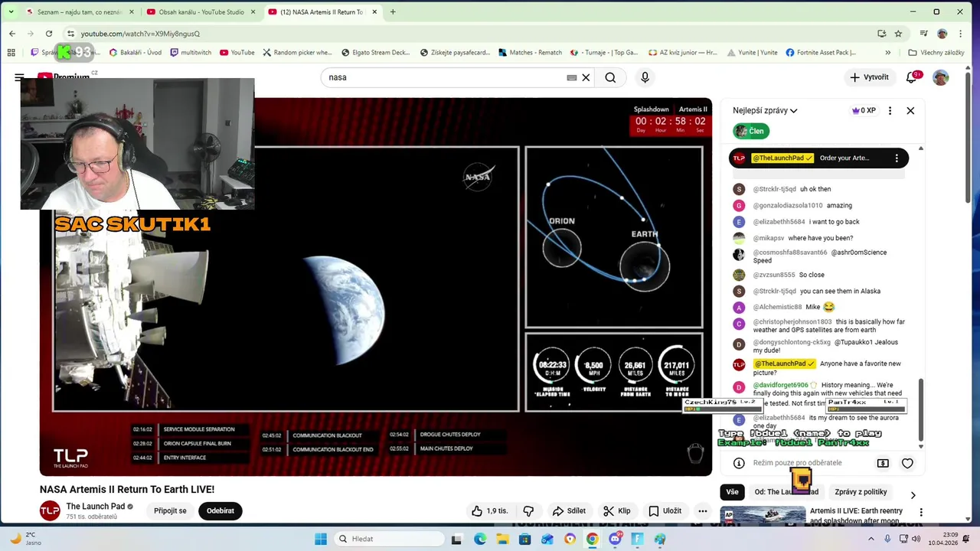The width and height of the screenshot is (980, 551).
Task: Click The Launch Pad channel name
Action: pos(96,506)
